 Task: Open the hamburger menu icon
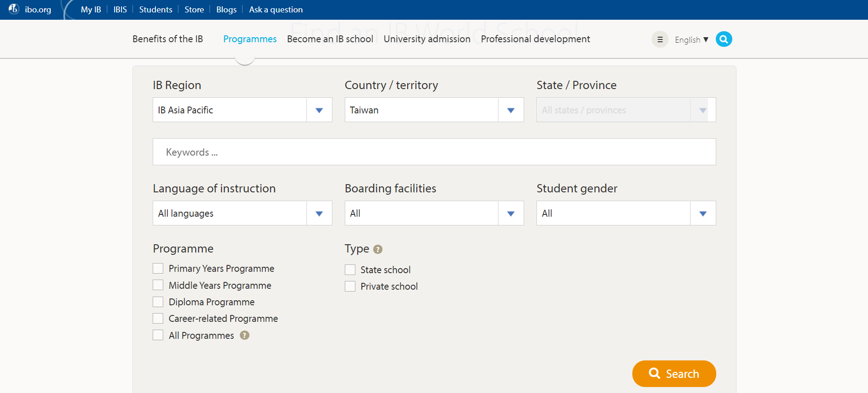pos(660,39)
